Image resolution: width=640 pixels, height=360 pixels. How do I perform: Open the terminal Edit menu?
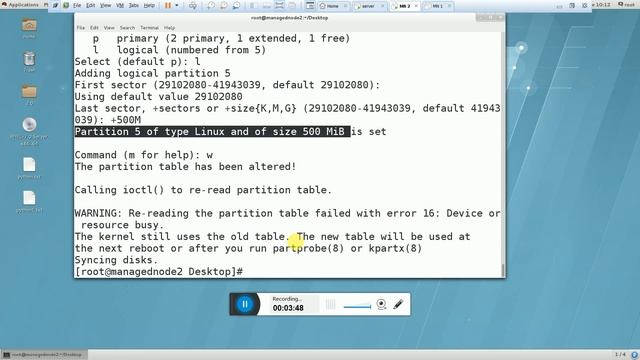pos(94,28)
